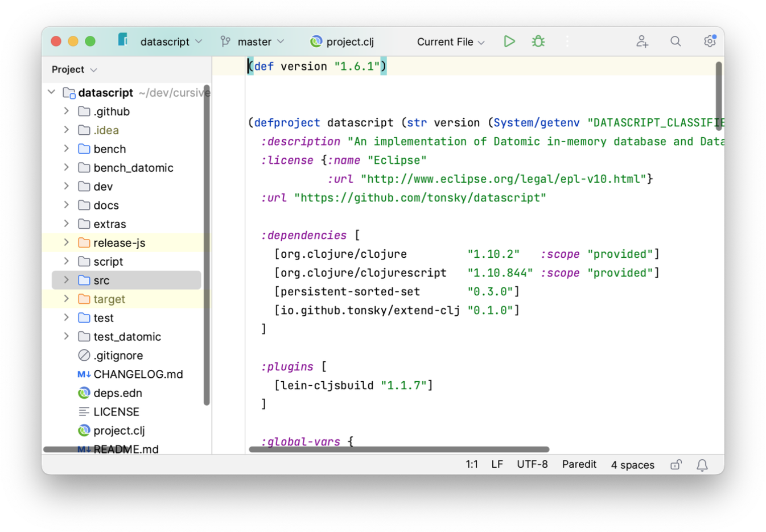Click the project tree vertical scrollbar
Screen dimensions: 766x532
point(207,245)
